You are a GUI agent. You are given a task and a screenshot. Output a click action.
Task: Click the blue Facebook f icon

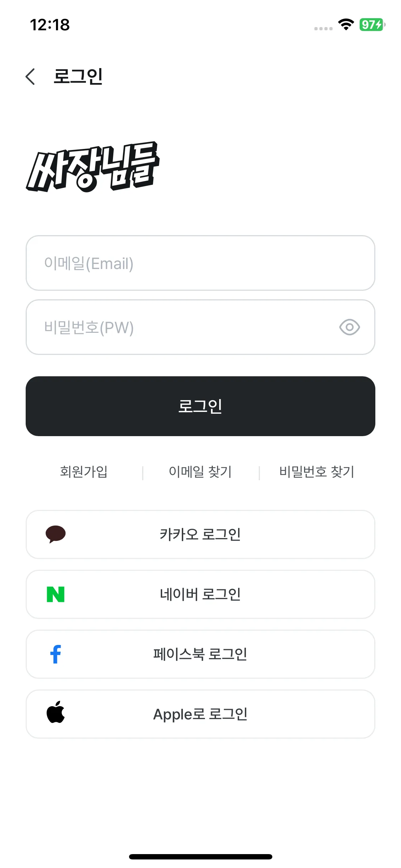(56, 654)
